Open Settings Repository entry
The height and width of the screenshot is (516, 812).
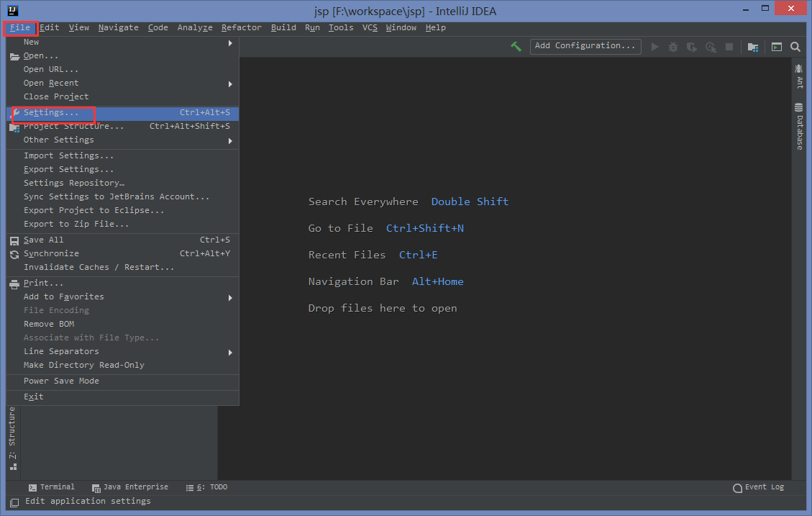pos(123,183)
